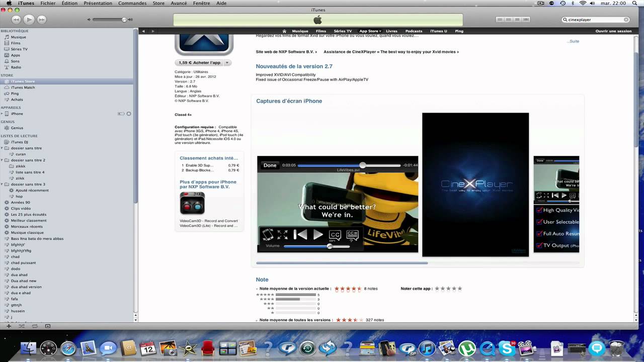
Task: Open the VideoCam3D app icon
Action: [x=192, y=203]
